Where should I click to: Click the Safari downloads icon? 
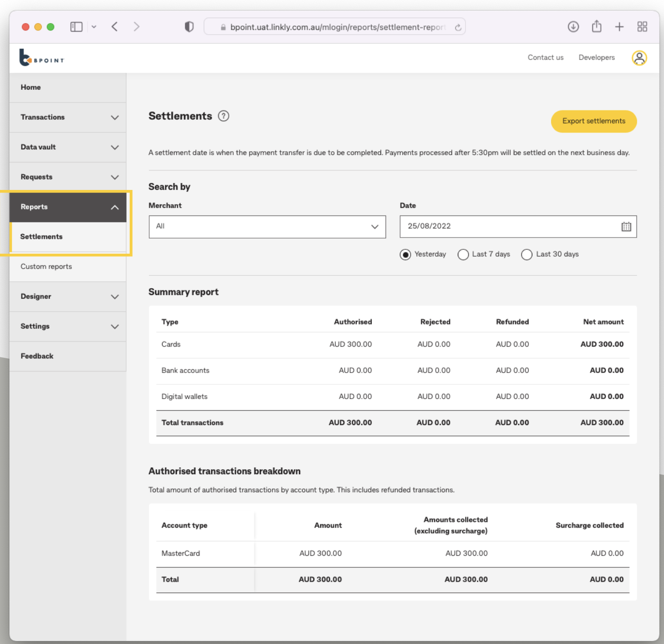[x=573, y=27]
